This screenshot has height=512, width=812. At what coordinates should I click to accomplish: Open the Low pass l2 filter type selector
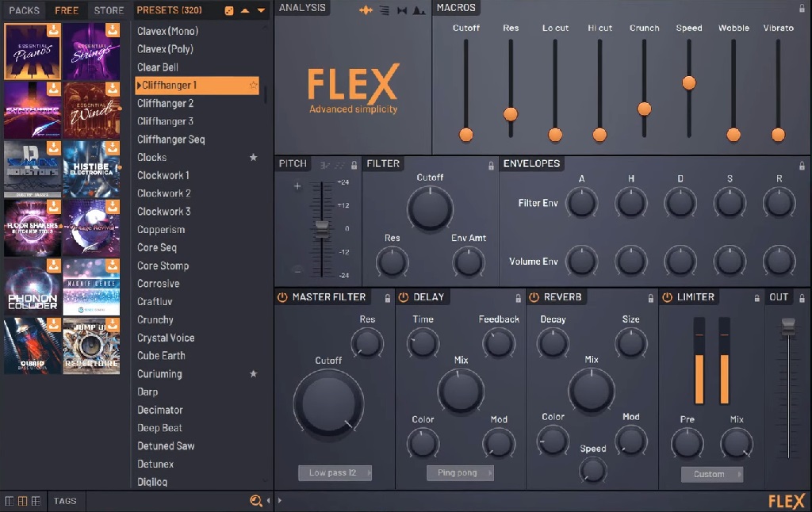pyautogui.click(x=334, y=472)
